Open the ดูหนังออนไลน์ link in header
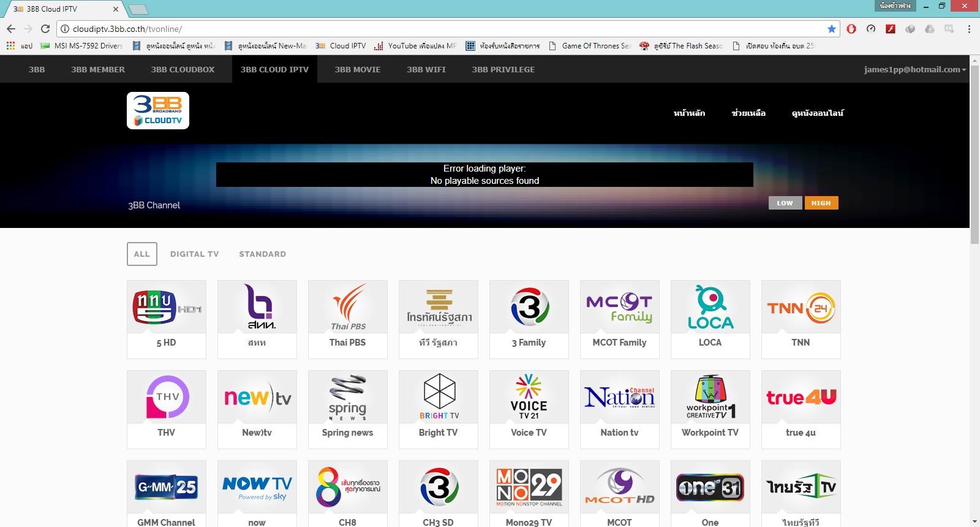Image resolution: width=980 pixels, height=527 pixels. (x=818, y=113)
